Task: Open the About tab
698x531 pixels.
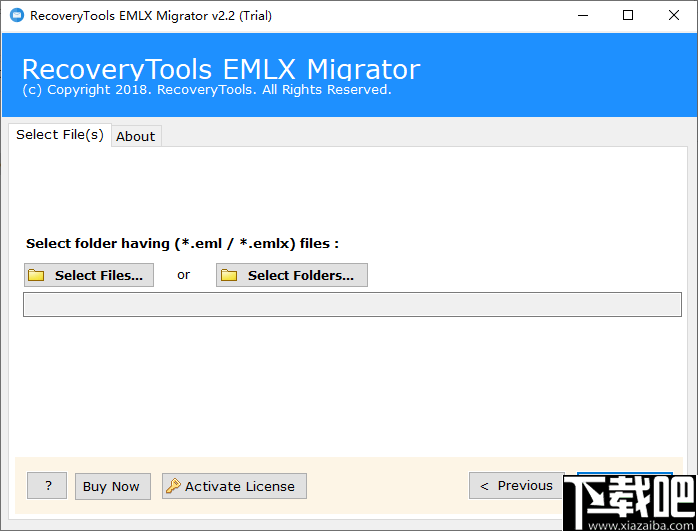Action: pyautogui.click(x=136, y=136)
